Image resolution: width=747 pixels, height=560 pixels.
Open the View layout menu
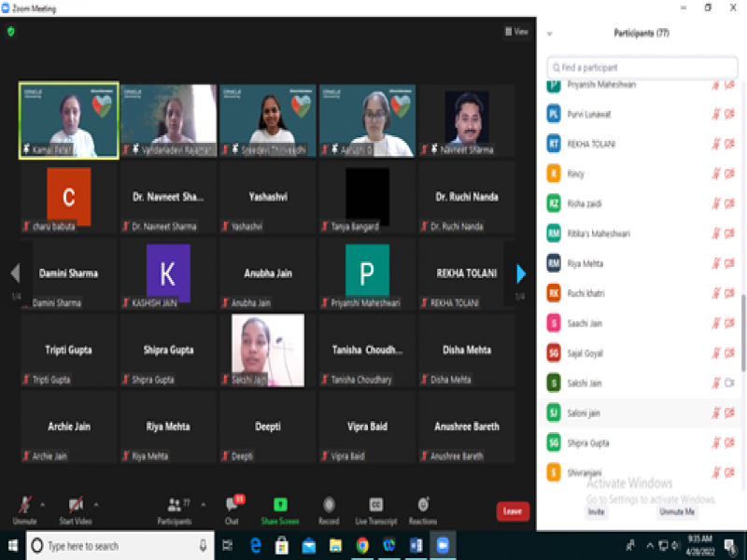point(516,31)
